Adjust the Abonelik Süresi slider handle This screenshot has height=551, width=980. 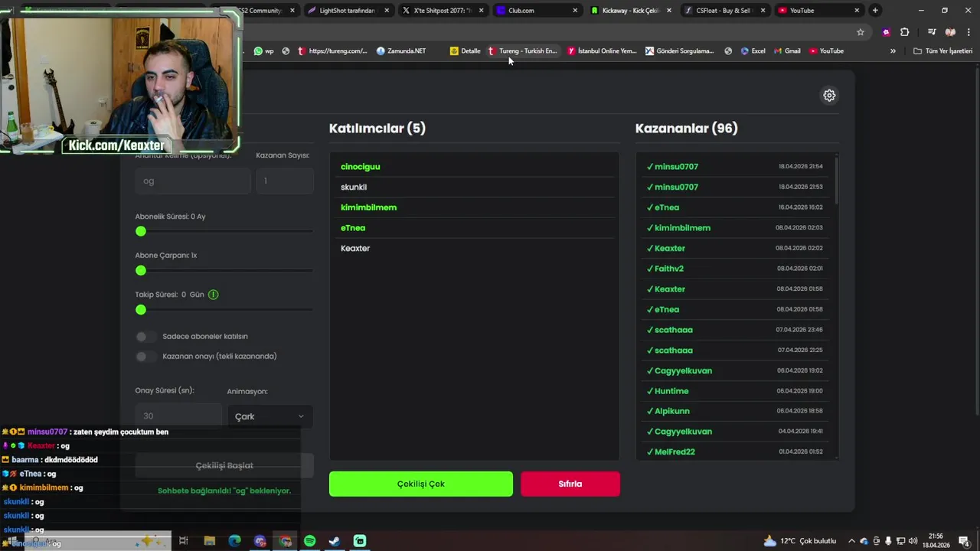pos(141,231)
